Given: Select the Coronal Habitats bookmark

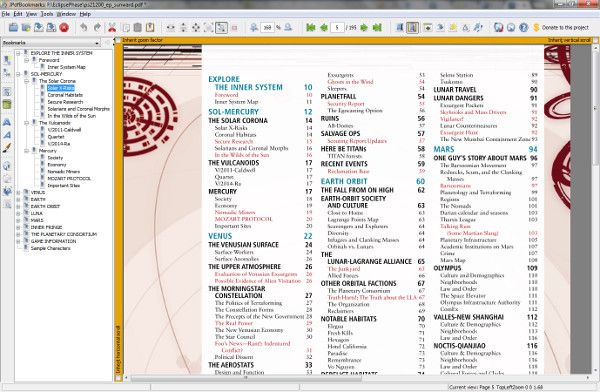Looking at the screenshot, I should pyautogui.click(x=65, y=95).
